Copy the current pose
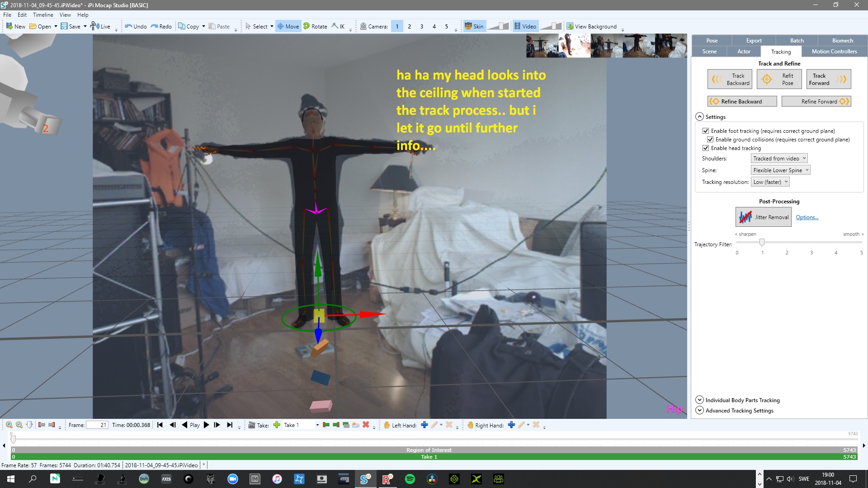This screenshot has width=868, height=488. 189,26
